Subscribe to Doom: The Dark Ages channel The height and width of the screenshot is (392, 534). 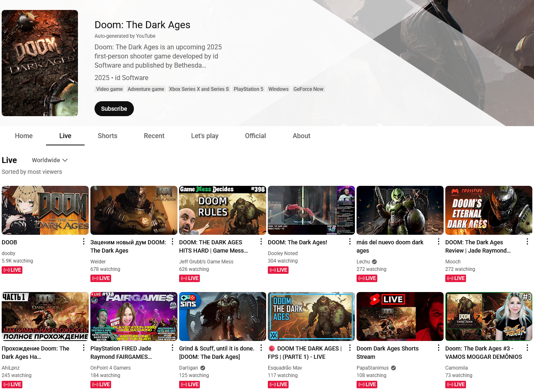[x=114, y=109]
